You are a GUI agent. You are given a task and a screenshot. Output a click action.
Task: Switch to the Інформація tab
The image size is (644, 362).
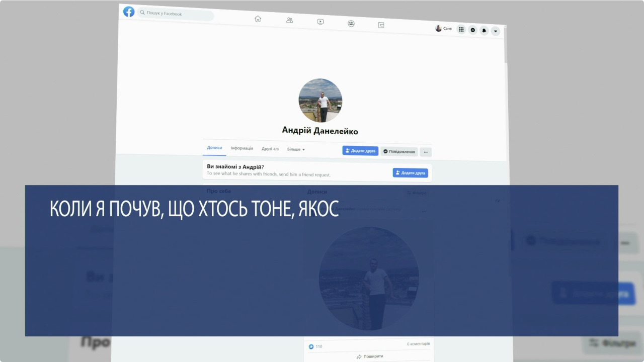[242, 148]
